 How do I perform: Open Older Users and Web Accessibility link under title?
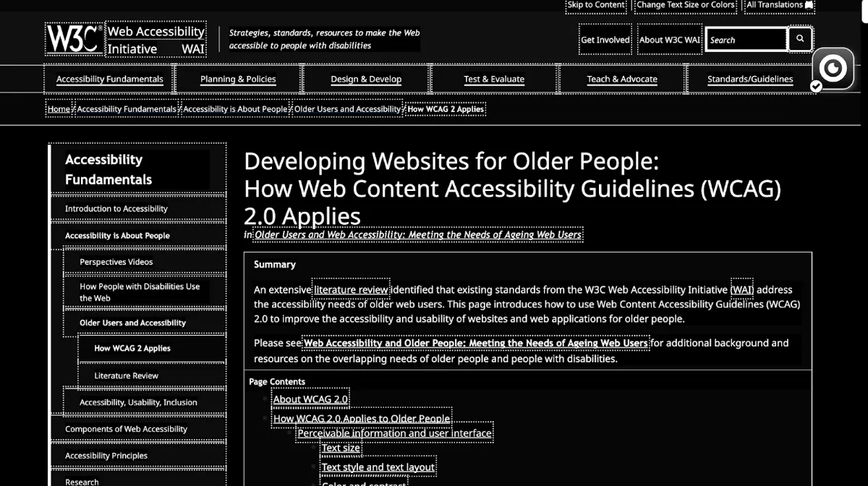click(418, 234)
